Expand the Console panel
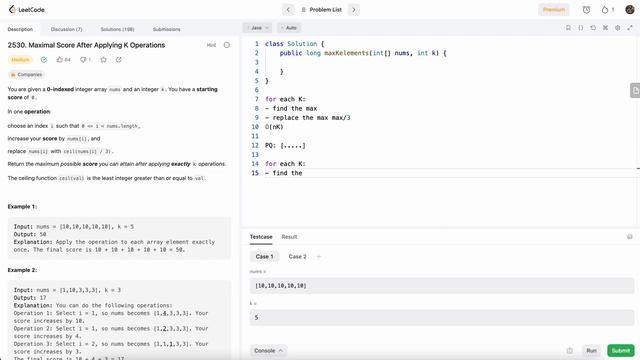 (268, 351)
